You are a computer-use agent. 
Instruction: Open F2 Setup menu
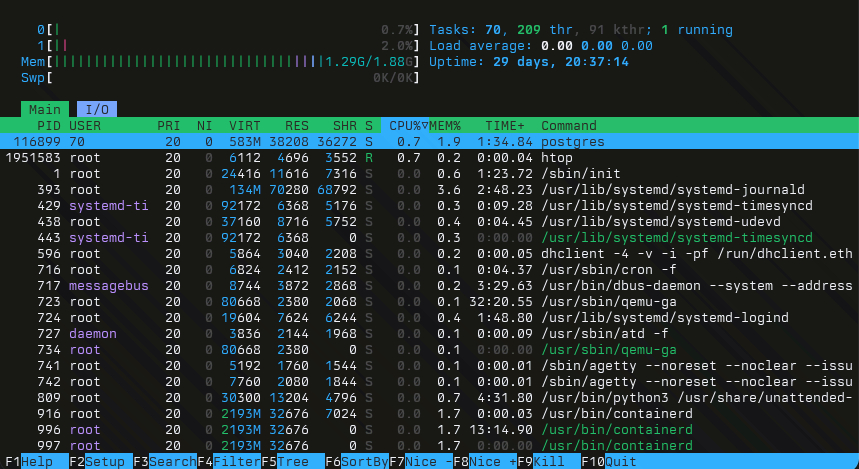pos(98,462)
